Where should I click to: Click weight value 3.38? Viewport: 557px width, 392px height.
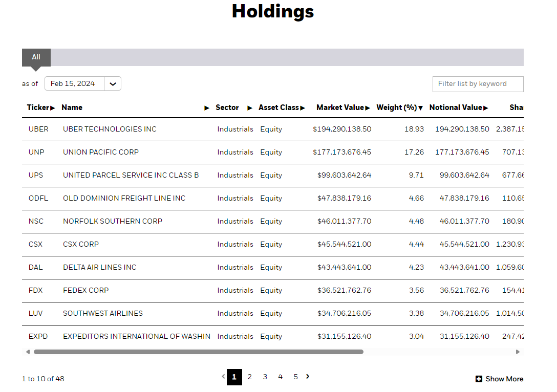click(x=416, y=314)
